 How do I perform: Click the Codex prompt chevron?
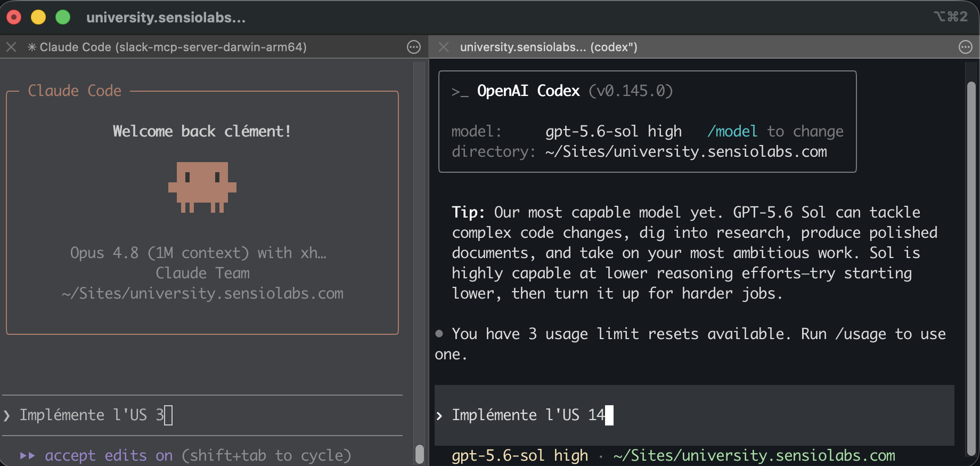coord(439,416)
